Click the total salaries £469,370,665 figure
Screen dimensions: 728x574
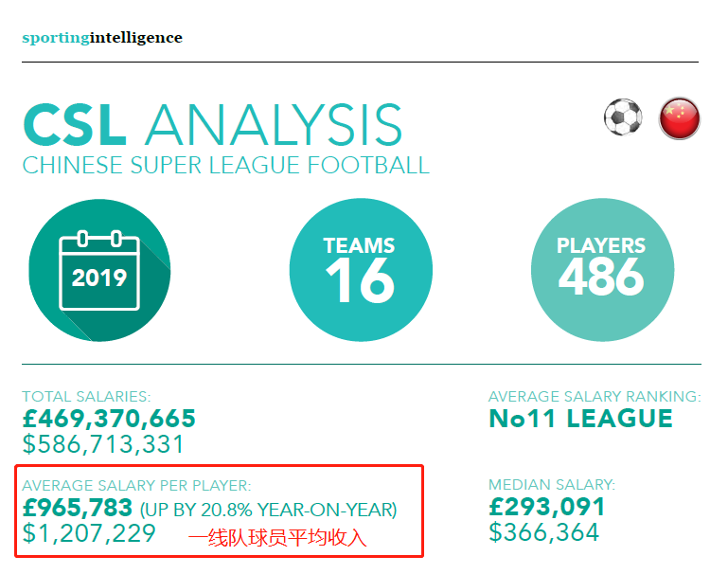pyautogui.click(x=109, y=419)
